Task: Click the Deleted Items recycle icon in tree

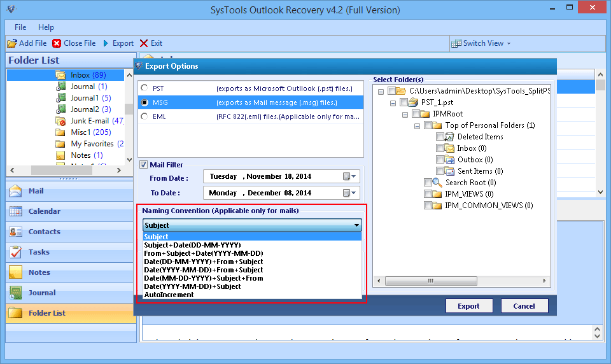Action: (449, 137)
